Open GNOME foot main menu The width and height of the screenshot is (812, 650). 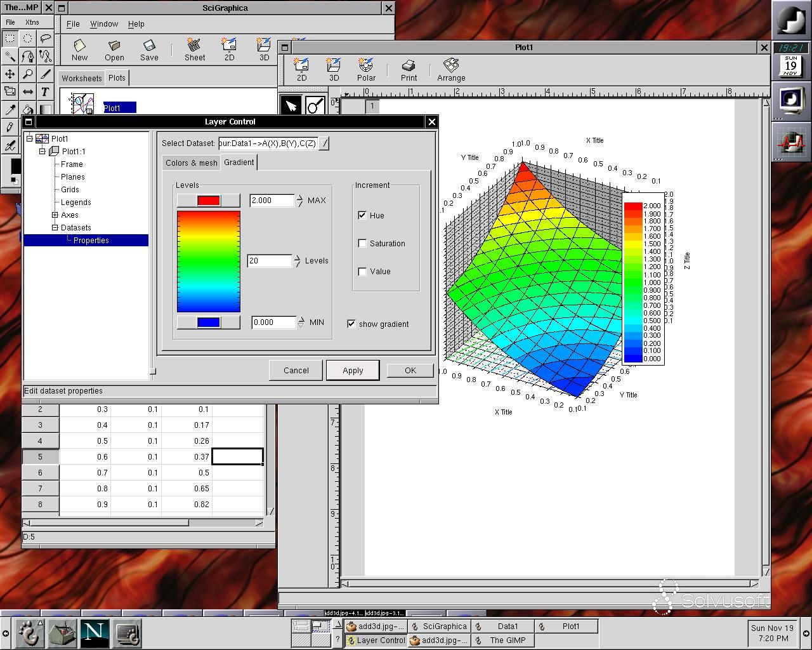coord(29,633)
